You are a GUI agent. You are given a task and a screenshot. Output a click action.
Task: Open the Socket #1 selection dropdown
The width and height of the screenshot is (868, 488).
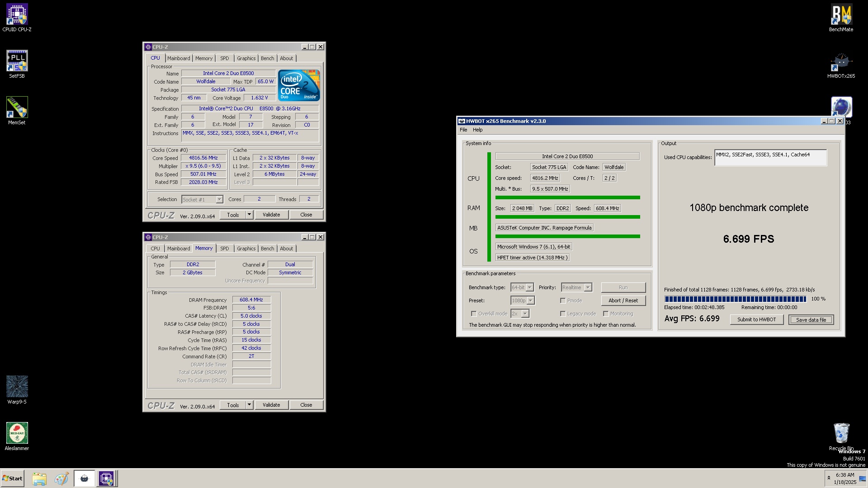pyautogui.click(x=202, y=199)
